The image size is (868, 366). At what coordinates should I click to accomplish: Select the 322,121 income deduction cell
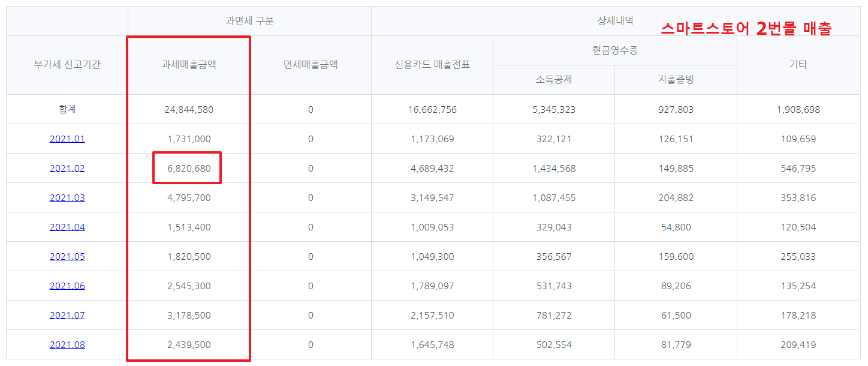click(554, 139)
